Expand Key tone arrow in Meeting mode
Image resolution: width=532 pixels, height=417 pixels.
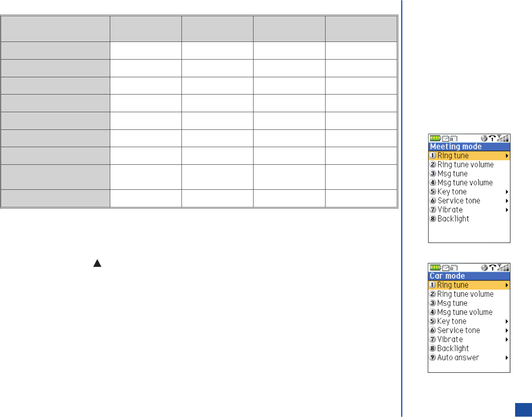pyautogui.click(x=507, y=192)
